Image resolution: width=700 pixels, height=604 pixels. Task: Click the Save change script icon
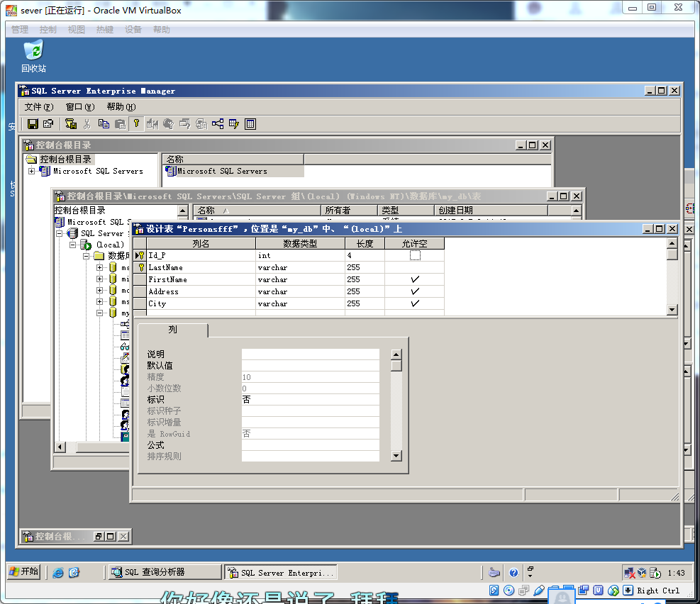coord(70,124)
